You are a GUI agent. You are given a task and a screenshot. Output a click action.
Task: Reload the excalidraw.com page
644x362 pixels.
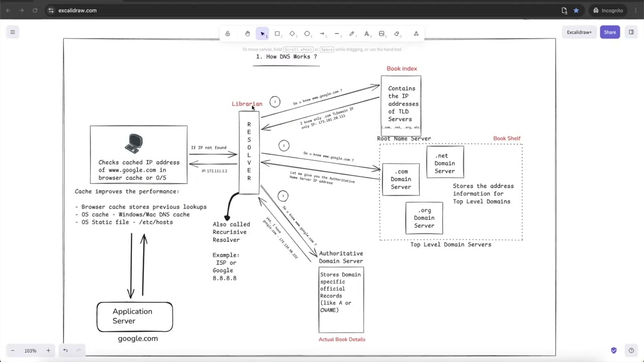coord(35,10)
